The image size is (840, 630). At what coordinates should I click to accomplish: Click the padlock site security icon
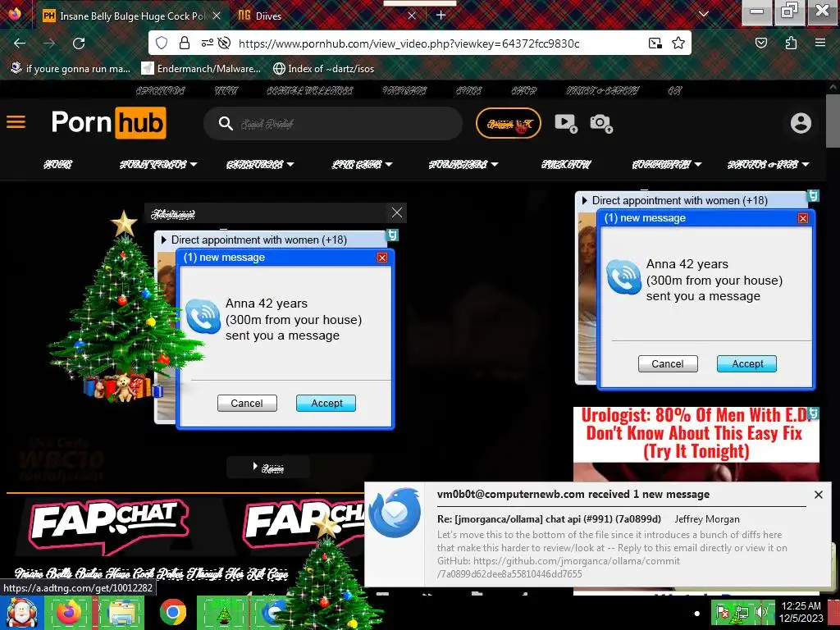click(185, 43)
